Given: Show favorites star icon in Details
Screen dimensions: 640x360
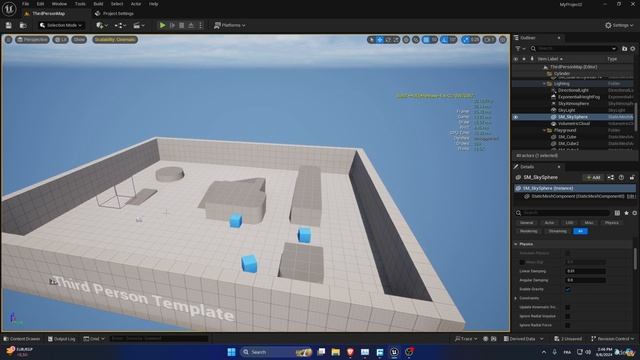Looking at the screenshot, I should [626, 213].
